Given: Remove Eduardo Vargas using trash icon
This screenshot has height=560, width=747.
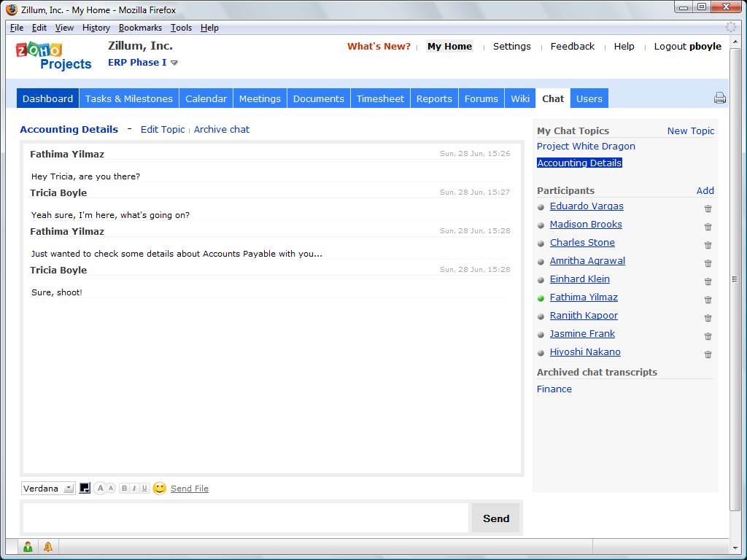Looking at the screenshot, I should (708, 209).
